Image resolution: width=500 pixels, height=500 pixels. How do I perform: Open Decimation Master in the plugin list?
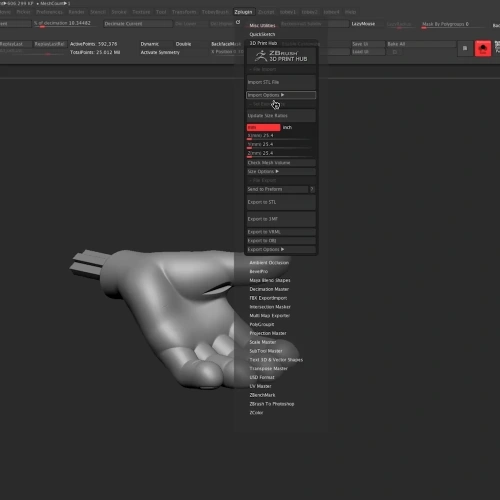(x=269, y=289)
